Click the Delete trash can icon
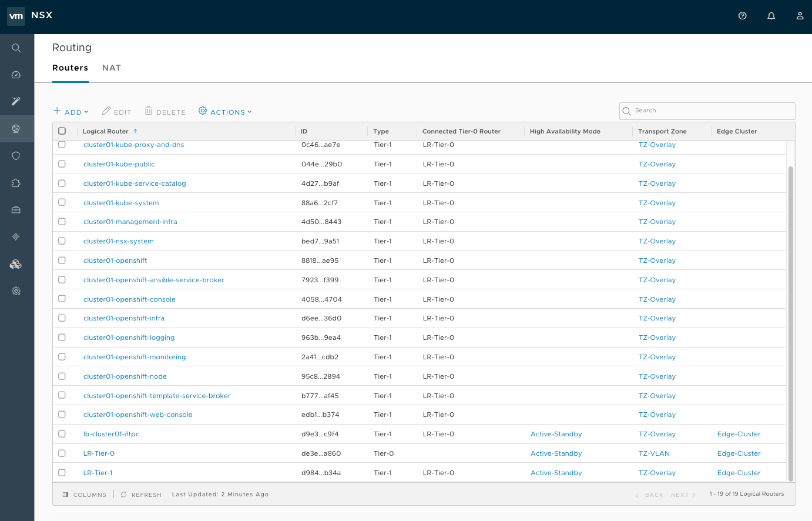 [x=149, y=111]
